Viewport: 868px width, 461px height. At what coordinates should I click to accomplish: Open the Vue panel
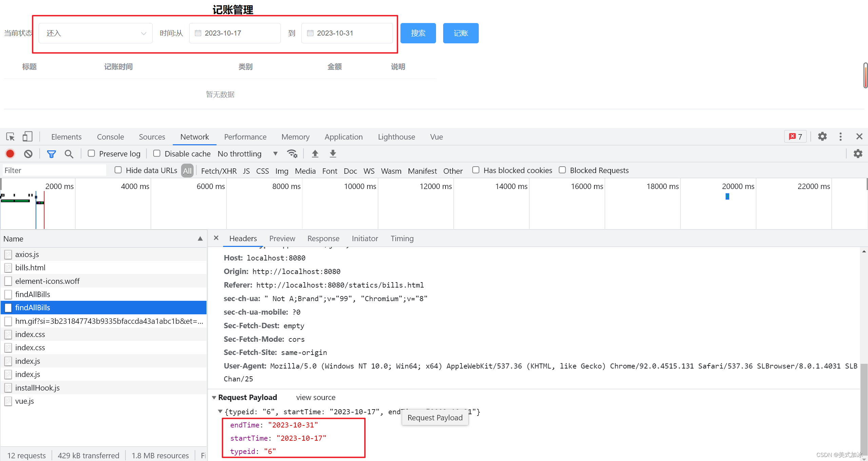tap(436, 137)
